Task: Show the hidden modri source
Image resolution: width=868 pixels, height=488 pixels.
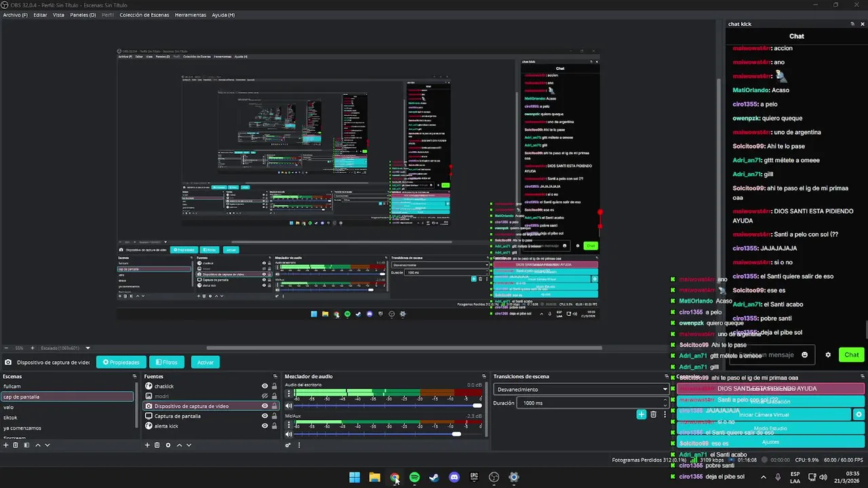Action: click(264, 396)
